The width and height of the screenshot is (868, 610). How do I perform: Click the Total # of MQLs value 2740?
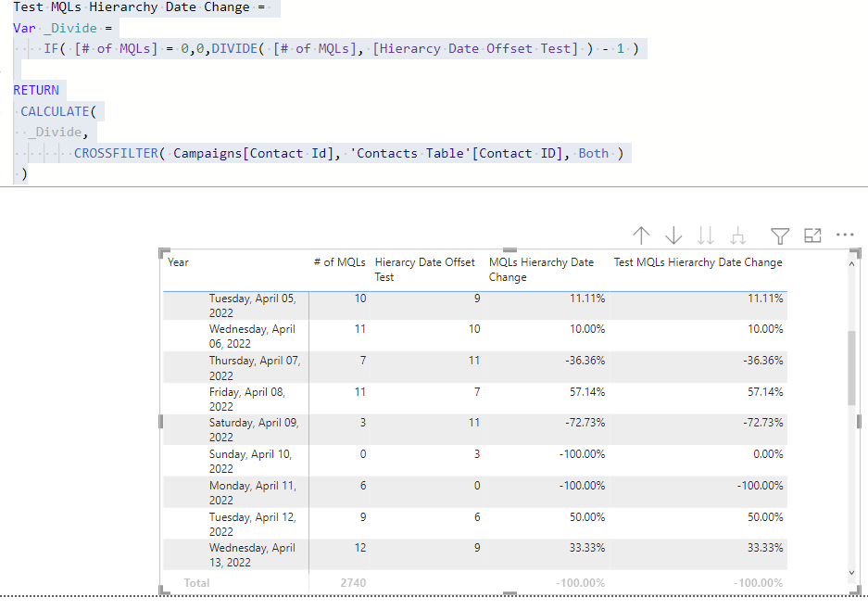[353, 583]
